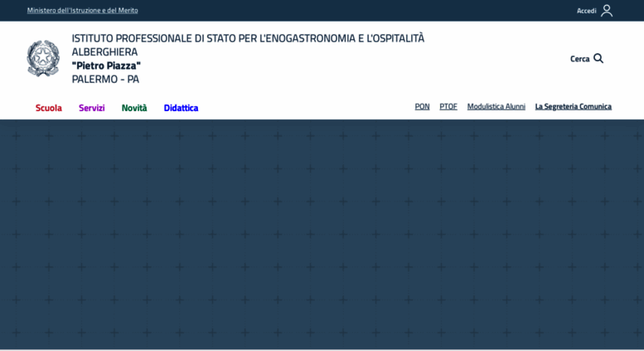The image size is (644, 351).
Task: Open the Modulistica Alunni link
Action: pyautogui.click(x=496, y=106)
